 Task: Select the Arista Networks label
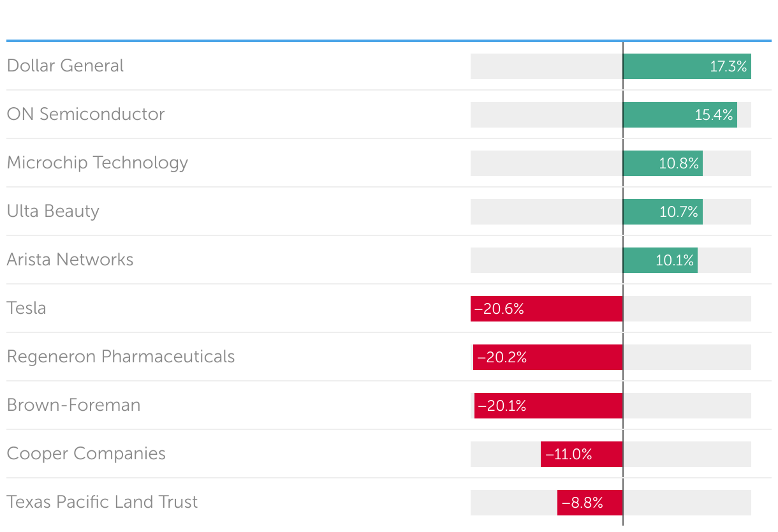70,260
